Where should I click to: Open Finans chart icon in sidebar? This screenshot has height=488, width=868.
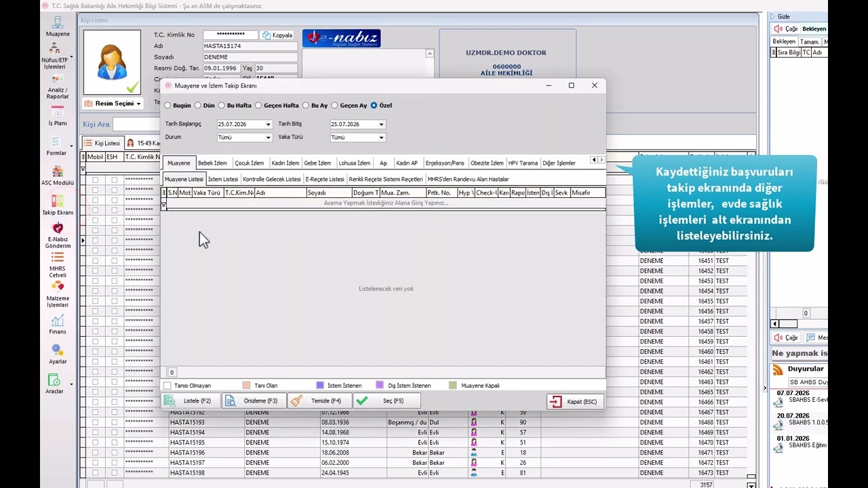click(58, 325)
